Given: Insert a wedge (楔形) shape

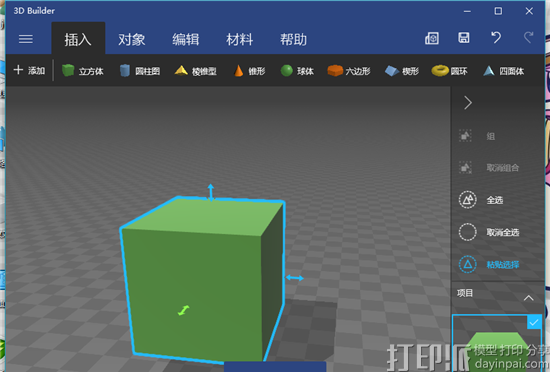Looking at the screenshot, I should pyautogui.click(x=402, y=71).
